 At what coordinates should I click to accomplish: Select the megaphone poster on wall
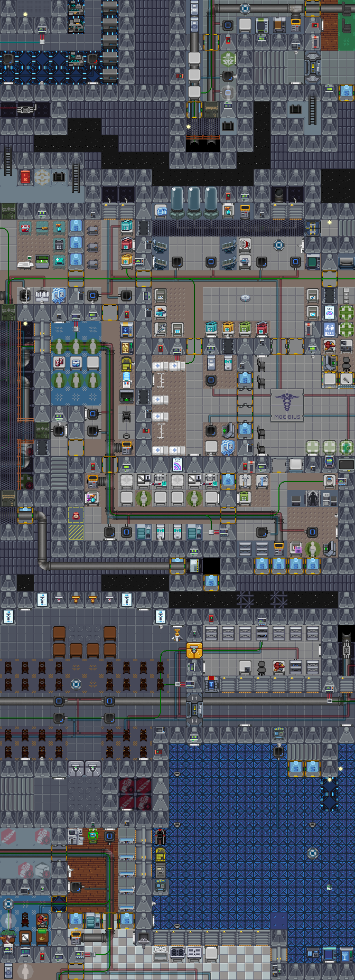pos(245,245)
